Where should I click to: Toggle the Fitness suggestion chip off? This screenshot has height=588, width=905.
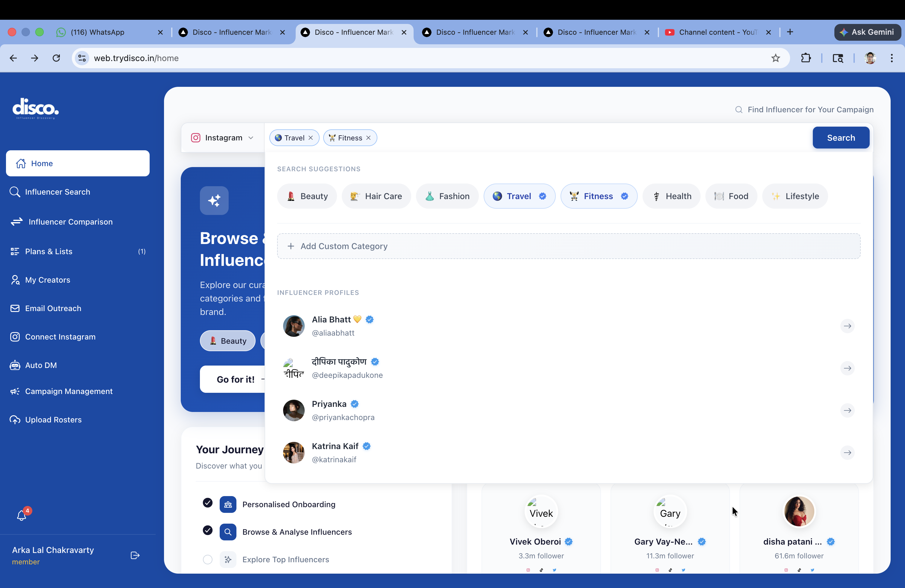click(x=599, y=196)
